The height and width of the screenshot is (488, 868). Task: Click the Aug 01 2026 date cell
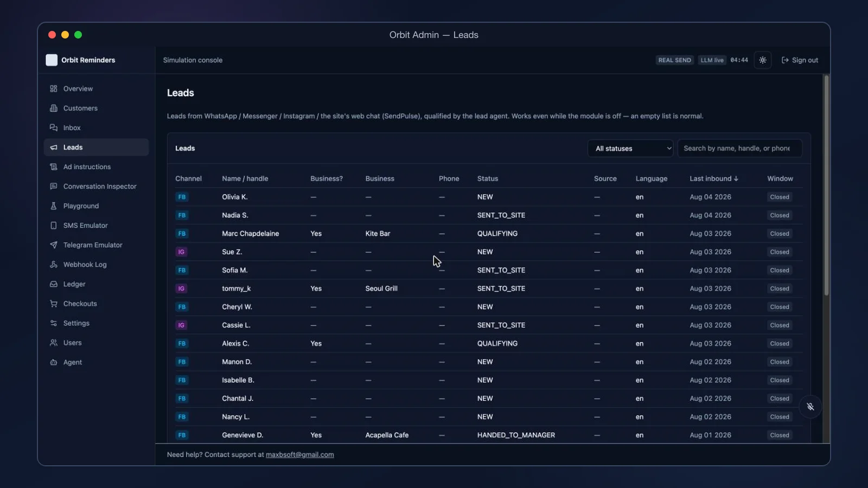click(710, 435)
